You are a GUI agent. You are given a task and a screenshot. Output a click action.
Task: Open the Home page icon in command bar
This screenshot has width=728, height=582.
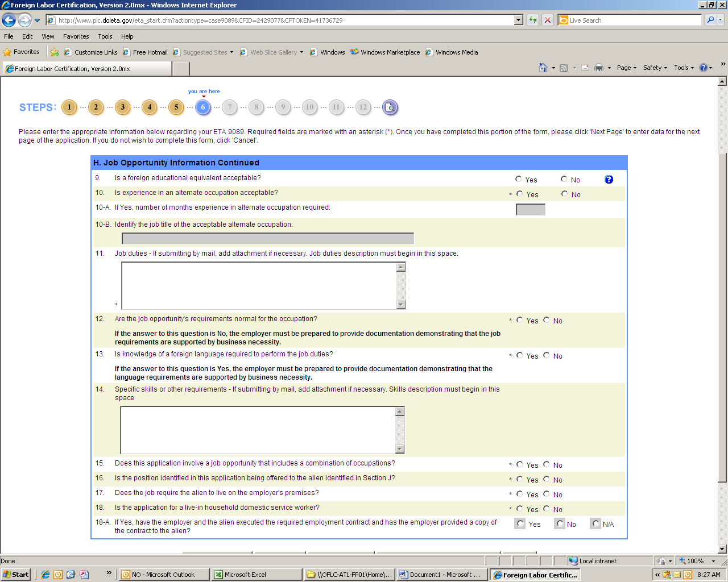543,68
